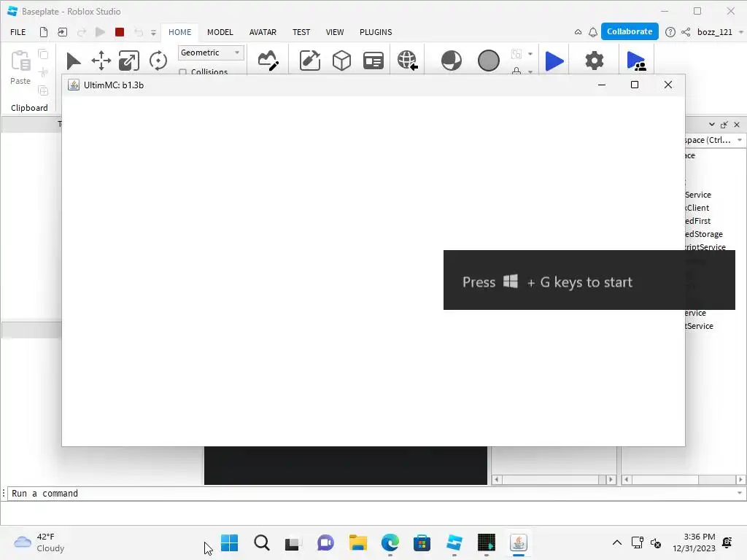
Task: Insert a Part using the cube icon
Action: pos(341,61)
